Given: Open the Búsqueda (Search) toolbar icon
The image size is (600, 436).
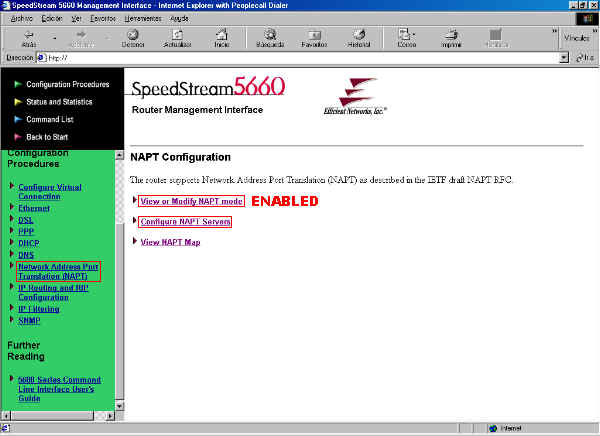Looking at the screenshot, I should point(270,38).
